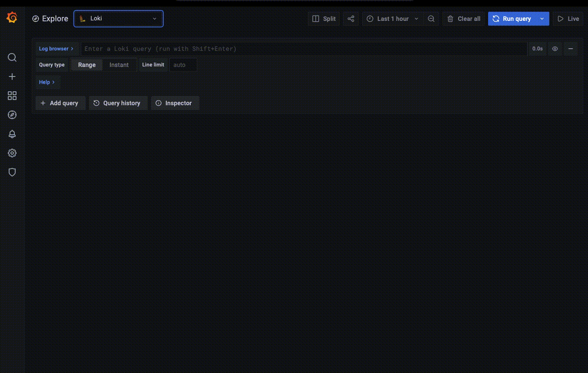Open the Grafana home via the logo icon
Viewport: 588px width, 373px height.
tap(12, 17)
